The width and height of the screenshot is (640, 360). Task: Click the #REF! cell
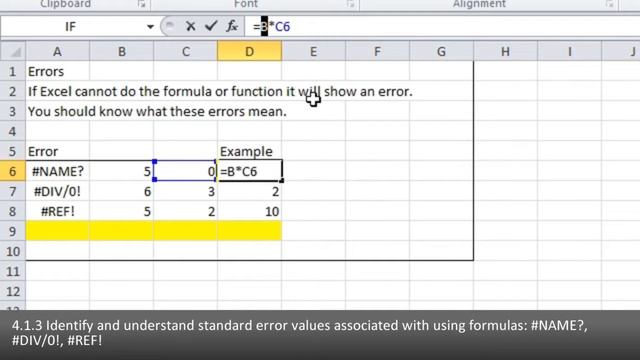[x=58, y=211]
